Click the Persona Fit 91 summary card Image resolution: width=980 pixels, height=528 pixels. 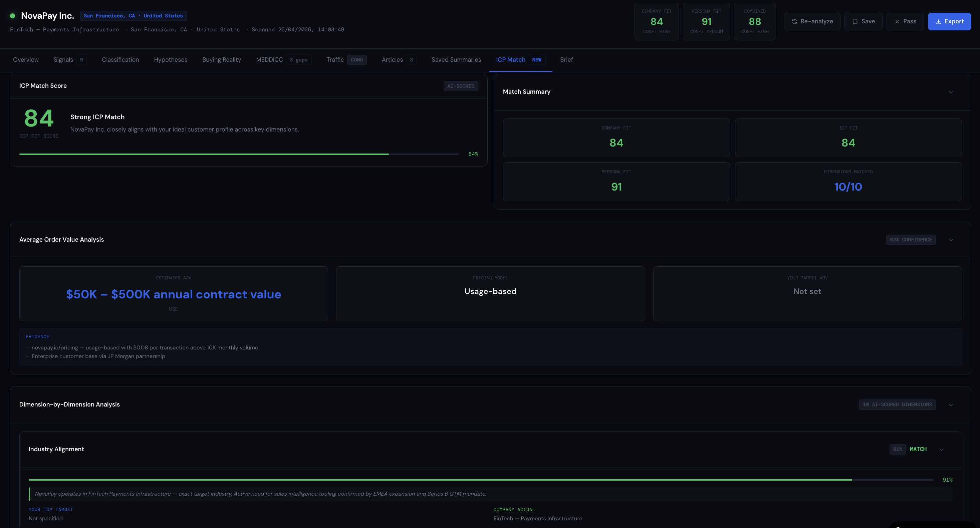tap(616, 182)
